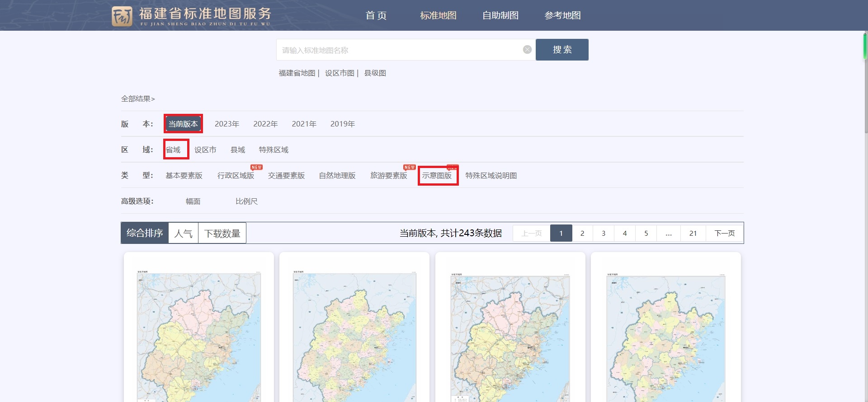Filter by 2021年 version
The width and height of the screenshot is (868, 402).
[304, 124]
